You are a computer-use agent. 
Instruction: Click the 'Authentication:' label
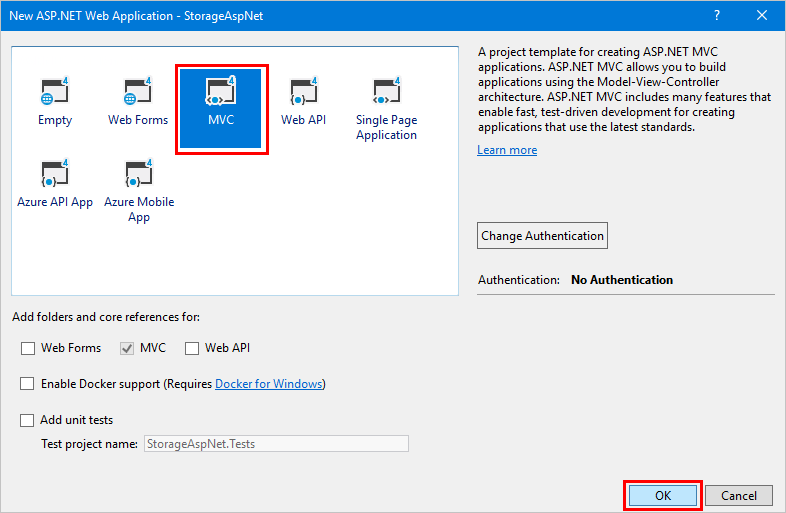click(518, 280)
